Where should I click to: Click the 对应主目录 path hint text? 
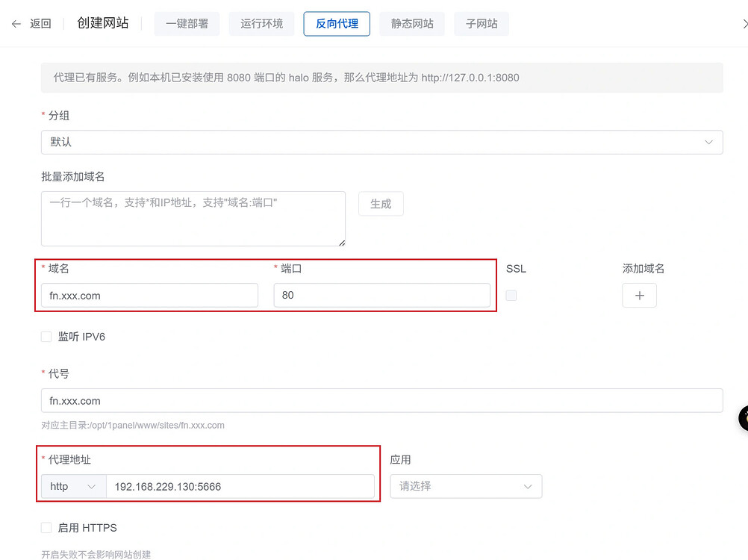pyautogui.click(x=133, y=425)
